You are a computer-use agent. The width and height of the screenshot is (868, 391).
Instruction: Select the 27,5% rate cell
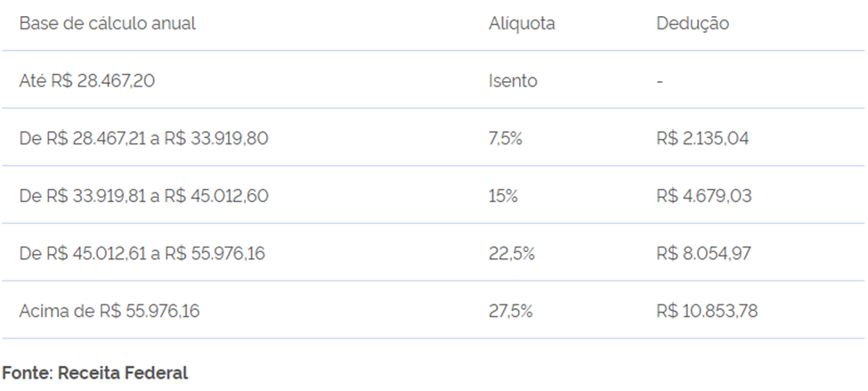tap(511, 312)
